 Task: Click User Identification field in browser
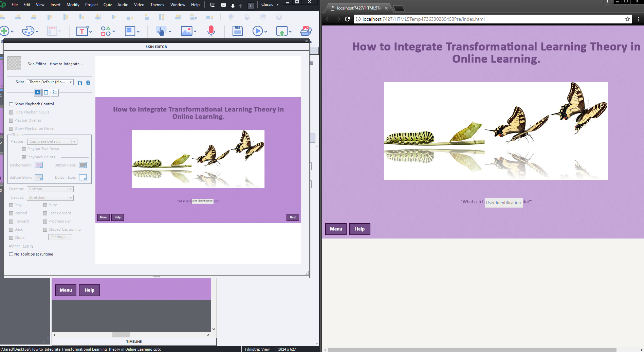pos(503,203)
